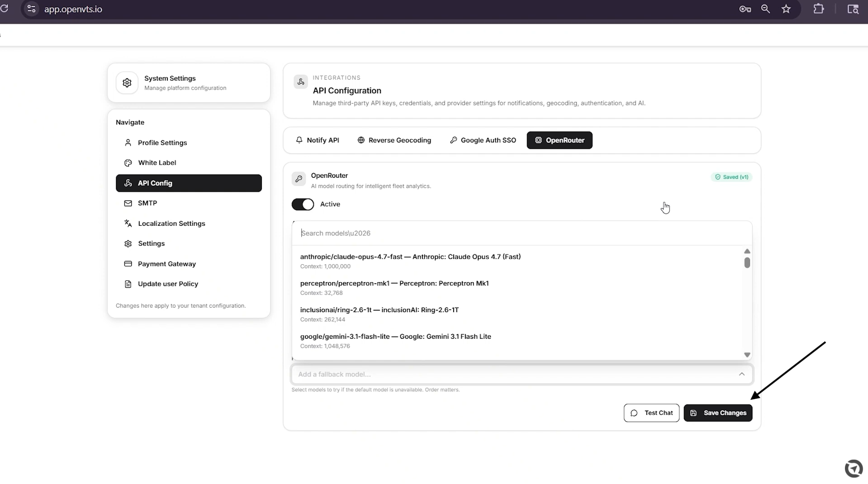Click the 'Context: 32,768' text

(322, 293)
